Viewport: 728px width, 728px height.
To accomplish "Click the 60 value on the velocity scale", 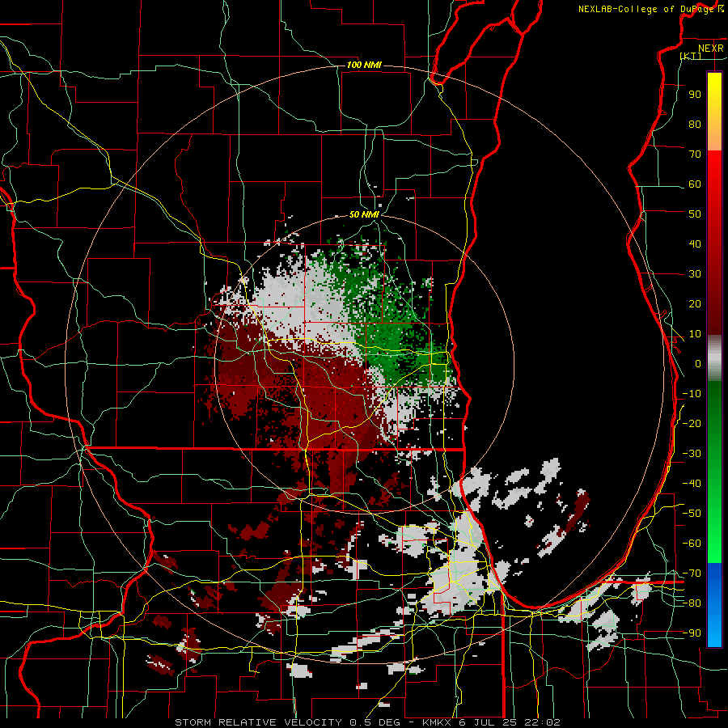I will pyautogui.click(x=695, y=184).
